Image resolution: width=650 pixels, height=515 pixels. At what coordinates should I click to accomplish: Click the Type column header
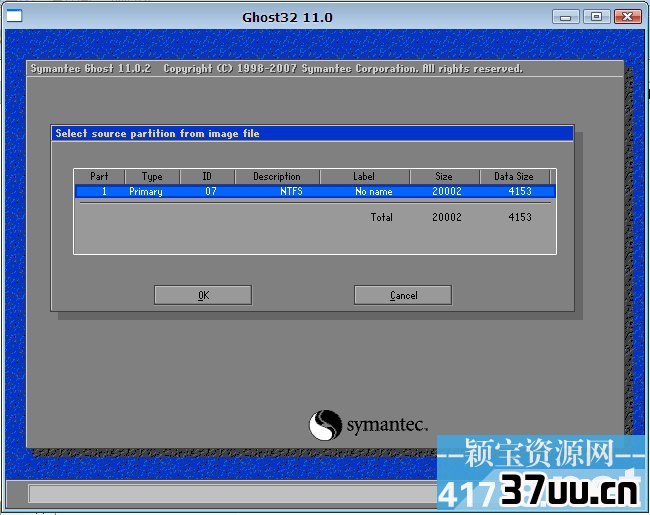tap(152, 176)
